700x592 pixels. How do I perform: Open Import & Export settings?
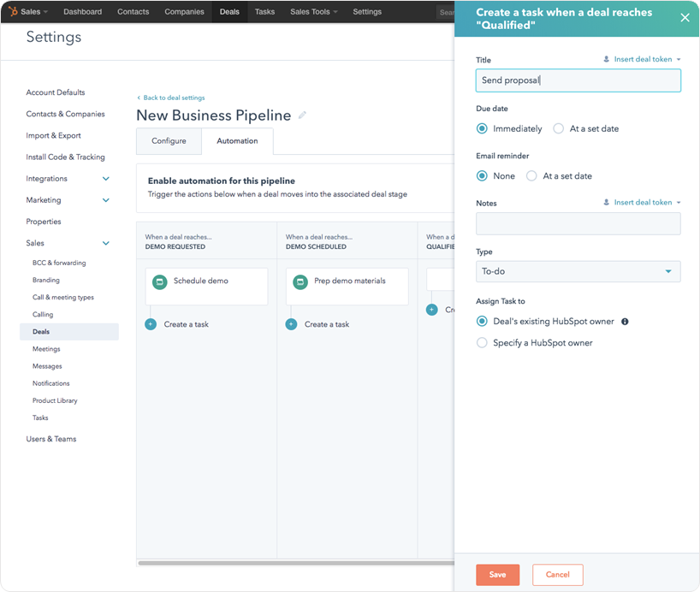click(54, 135)
